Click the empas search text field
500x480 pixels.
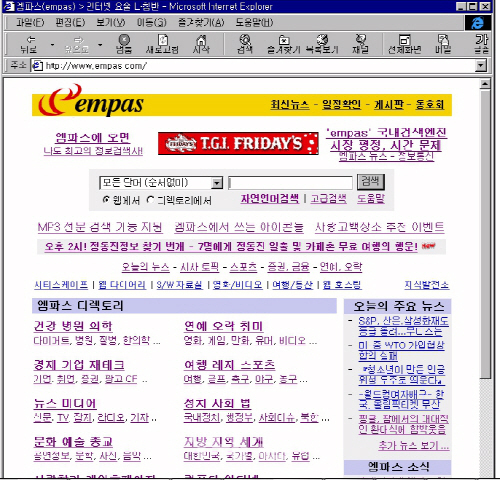click(x=290, y=183)
